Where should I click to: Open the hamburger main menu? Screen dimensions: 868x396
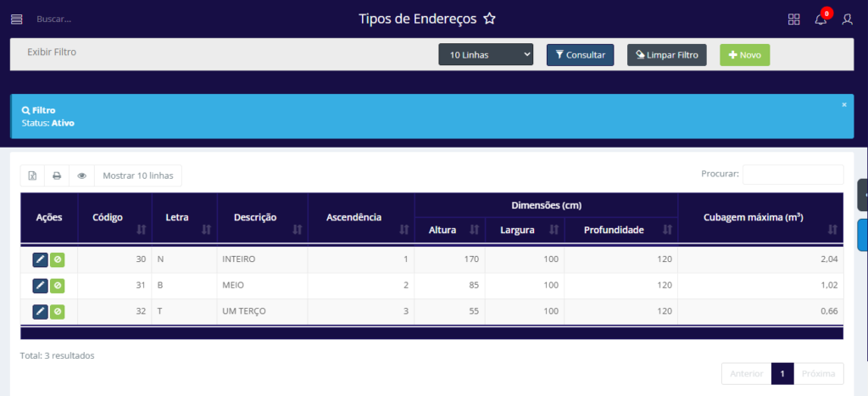(x=17, y=19)
